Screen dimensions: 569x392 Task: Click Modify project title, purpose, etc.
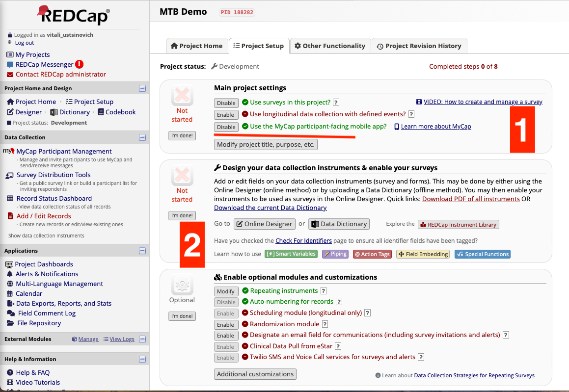pyautogui.click(x=266, y=144)
